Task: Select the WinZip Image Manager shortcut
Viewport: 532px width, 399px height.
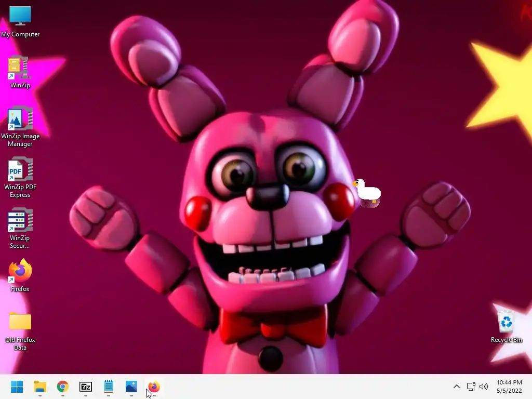Action: [x=20, y=127]
